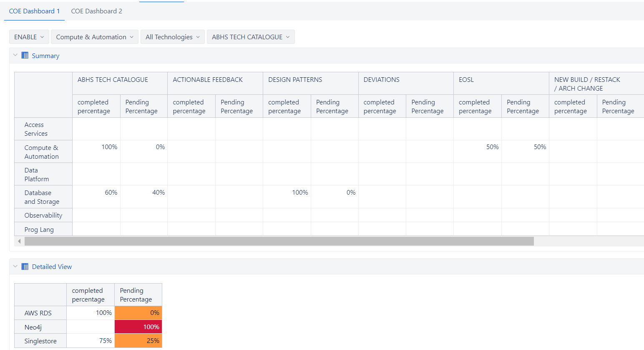
Task: Select the Database and Storage row header
Action: (x=43, y=197)
